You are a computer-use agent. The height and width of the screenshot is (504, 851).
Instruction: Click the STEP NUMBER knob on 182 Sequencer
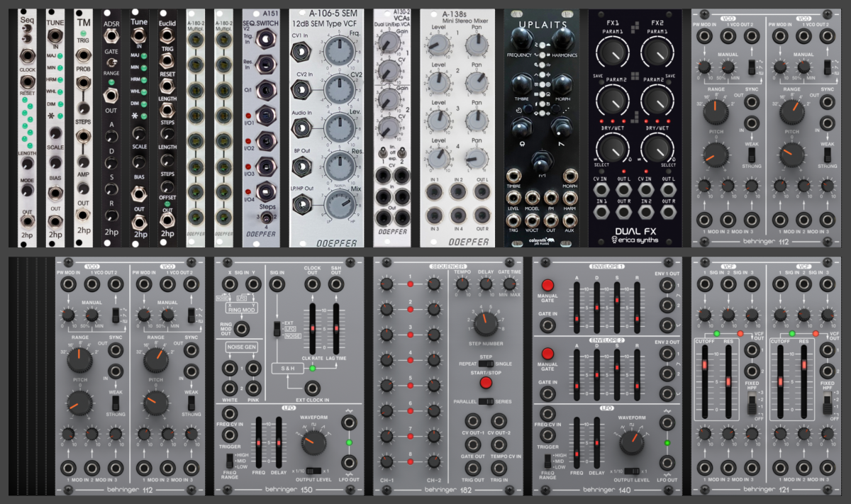(486, 323)
